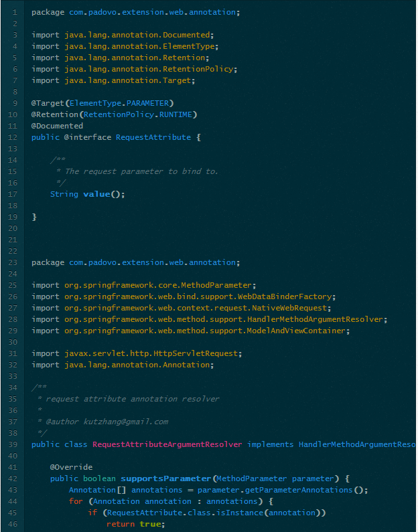Image resolution: width=418 pixels, height=532 pixels.
Task: Click line number 12 in gutter
Action: coord(13,137)
